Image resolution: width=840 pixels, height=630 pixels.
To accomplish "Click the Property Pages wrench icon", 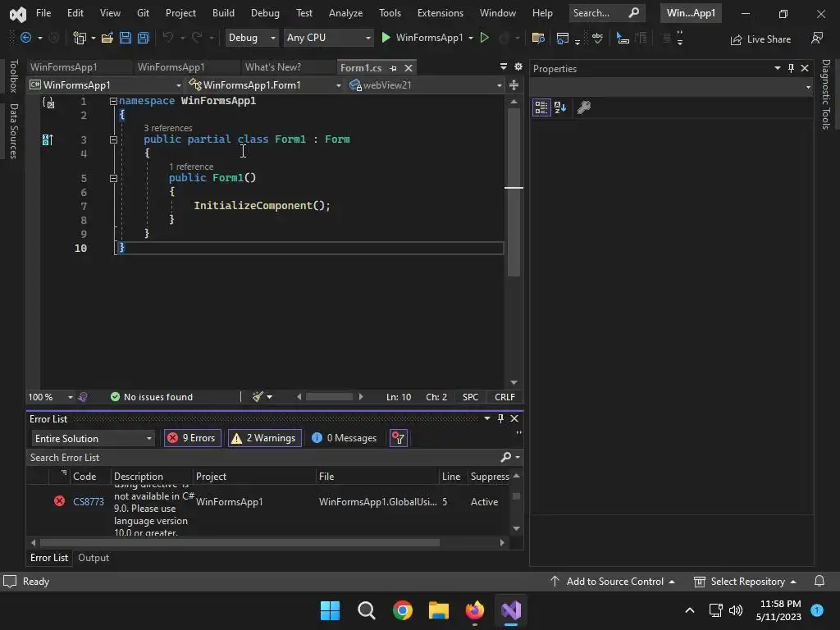I will 584,107.
